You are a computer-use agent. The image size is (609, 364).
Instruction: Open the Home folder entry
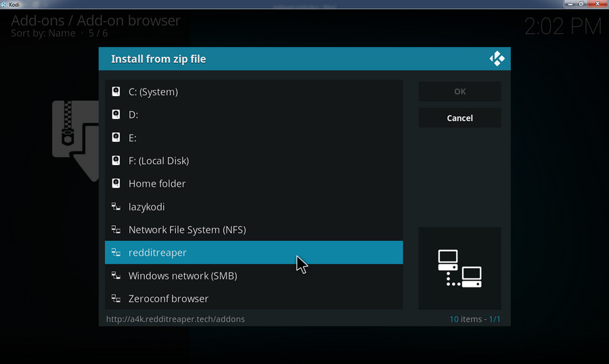coord(157,184)
